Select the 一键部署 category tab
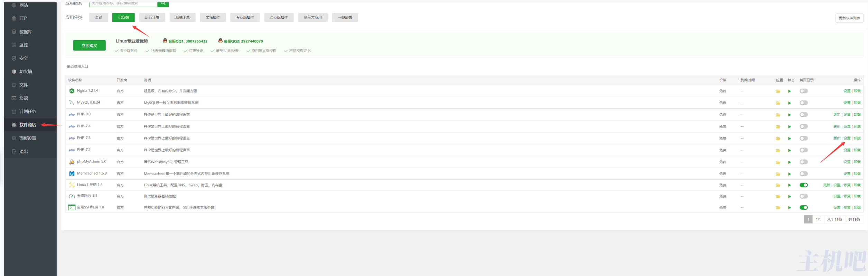 click(x=345, y=17)
